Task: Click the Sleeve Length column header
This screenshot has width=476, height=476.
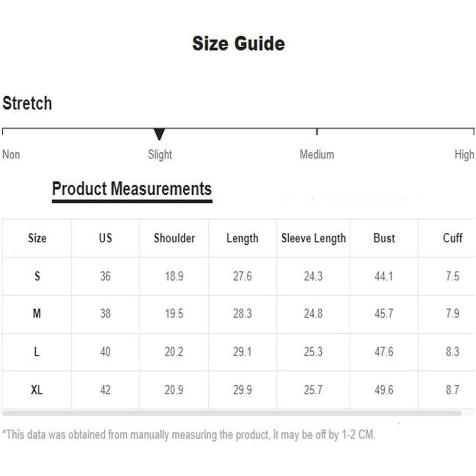Action: 313,238
